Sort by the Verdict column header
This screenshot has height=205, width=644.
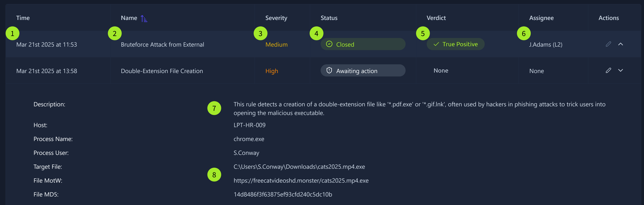(x=436, y=18)
